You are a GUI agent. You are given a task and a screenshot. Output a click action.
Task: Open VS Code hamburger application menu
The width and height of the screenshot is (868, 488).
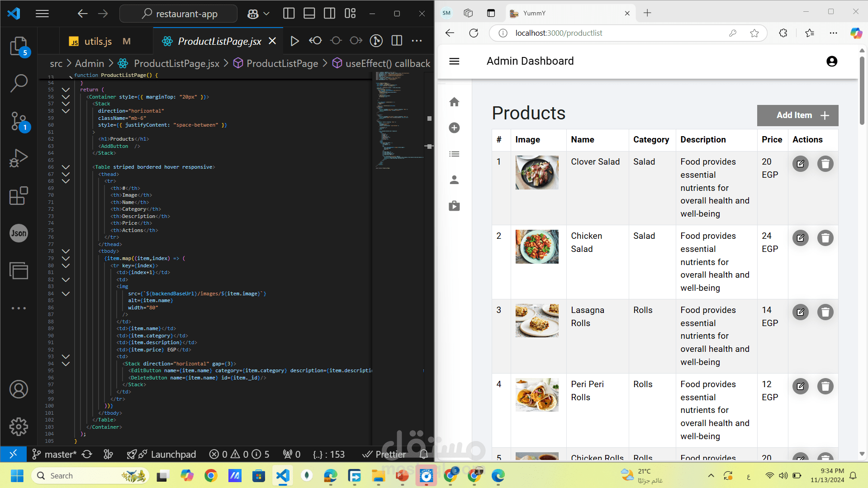[x=42, y=14]
